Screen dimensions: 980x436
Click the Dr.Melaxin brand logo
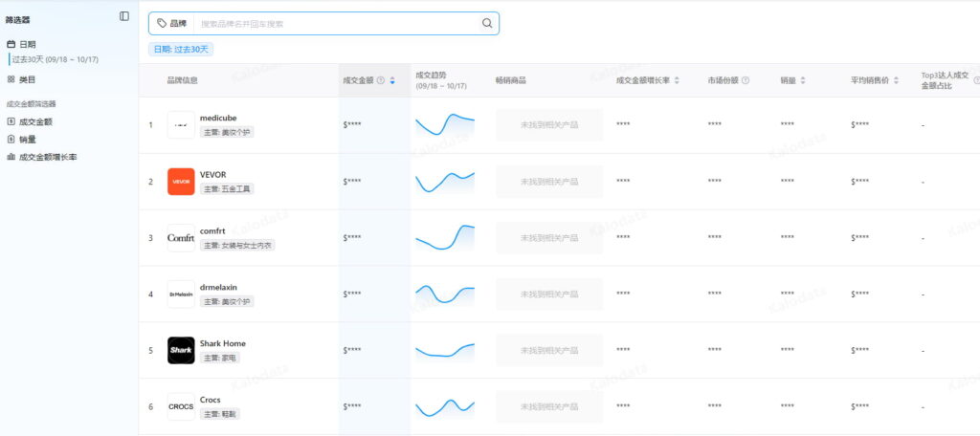coord(181,294)
